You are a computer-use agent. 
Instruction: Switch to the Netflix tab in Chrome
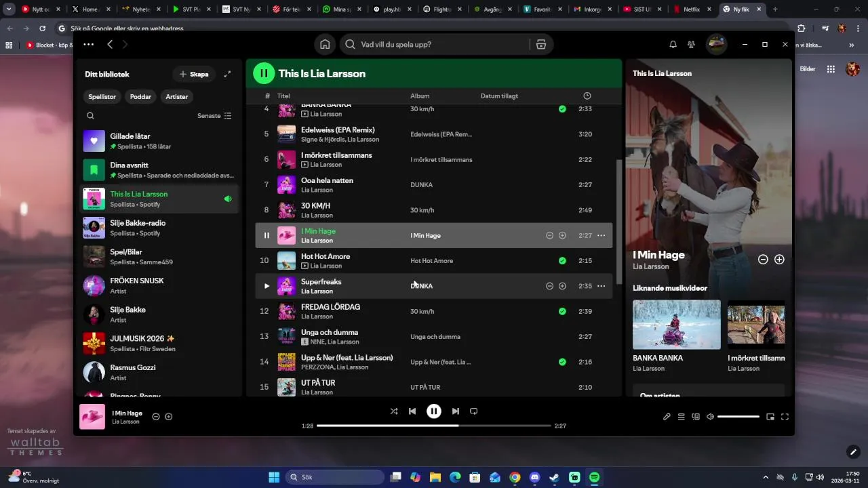click(692, 9)
